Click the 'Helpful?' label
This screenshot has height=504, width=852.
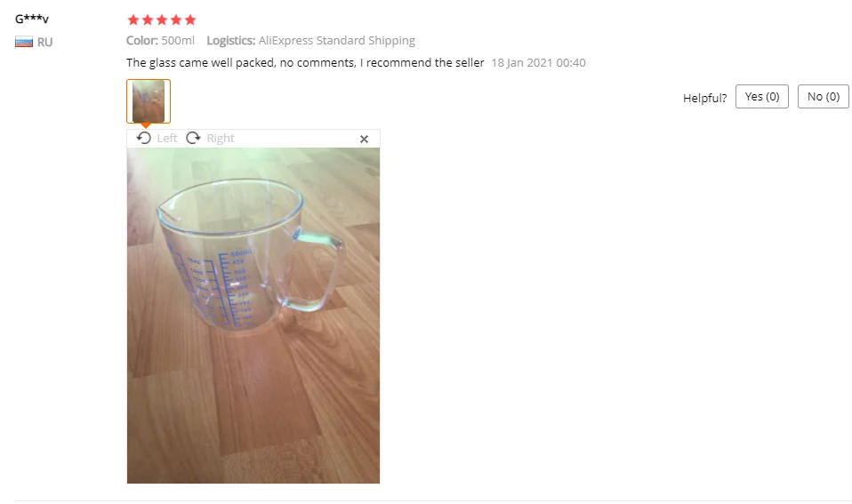point(704,98)
